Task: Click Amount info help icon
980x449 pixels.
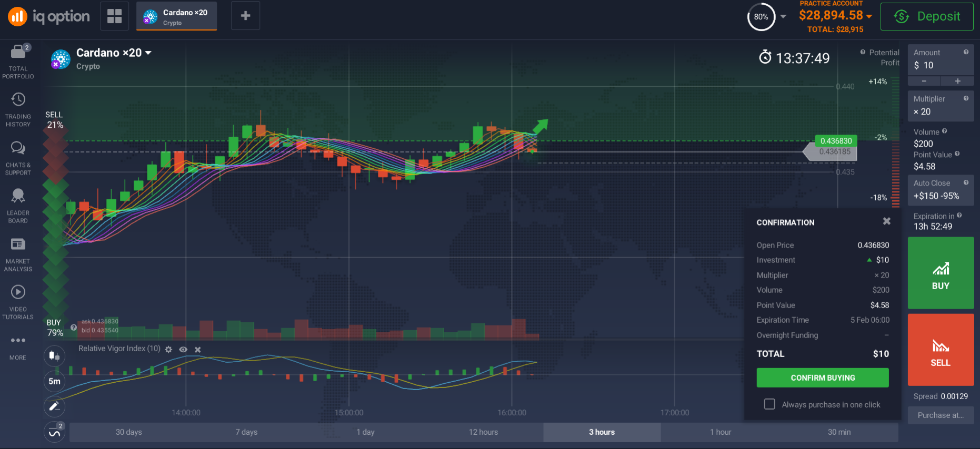Action: 966,52
